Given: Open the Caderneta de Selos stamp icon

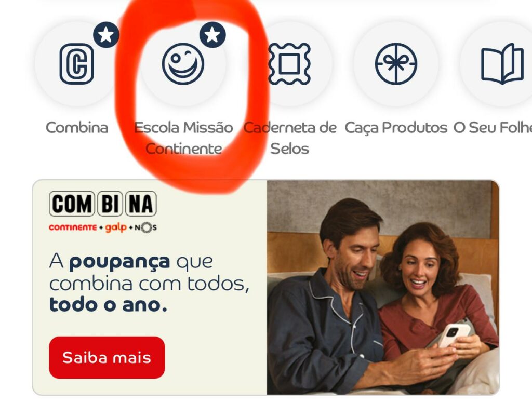Looking at the screenshot, I should pyautogui.click(x=289, y=64).
